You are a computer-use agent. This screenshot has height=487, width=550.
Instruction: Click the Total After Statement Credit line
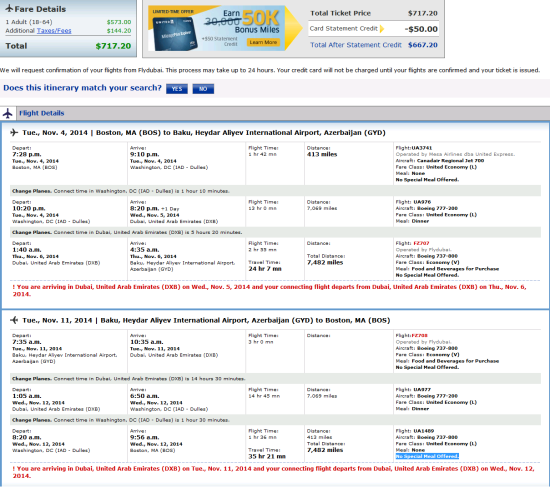pos(374,45)
